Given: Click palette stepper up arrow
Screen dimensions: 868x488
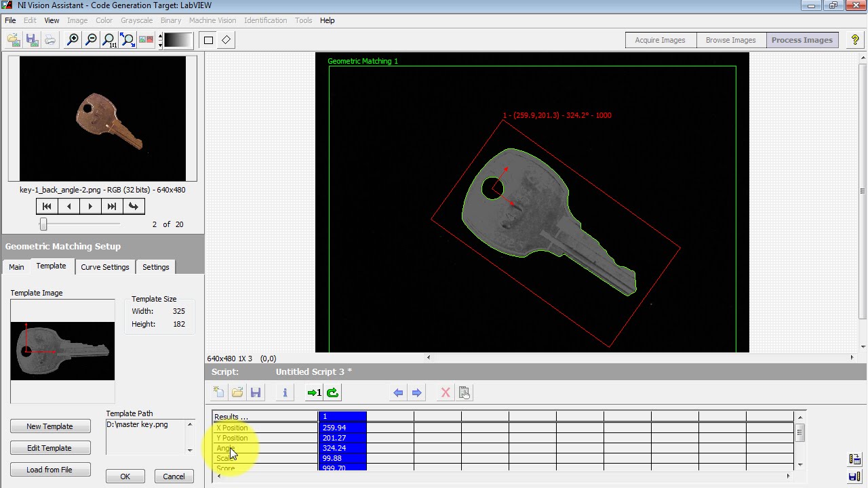Looking at the screenshot, I should coord(160,36).
